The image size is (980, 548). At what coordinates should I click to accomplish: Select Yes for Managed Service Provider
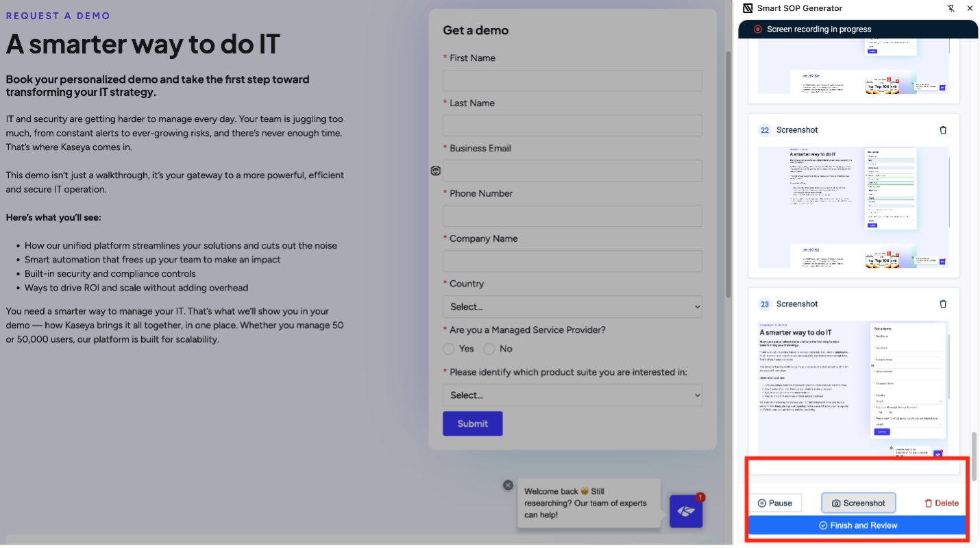pos(449,349)
